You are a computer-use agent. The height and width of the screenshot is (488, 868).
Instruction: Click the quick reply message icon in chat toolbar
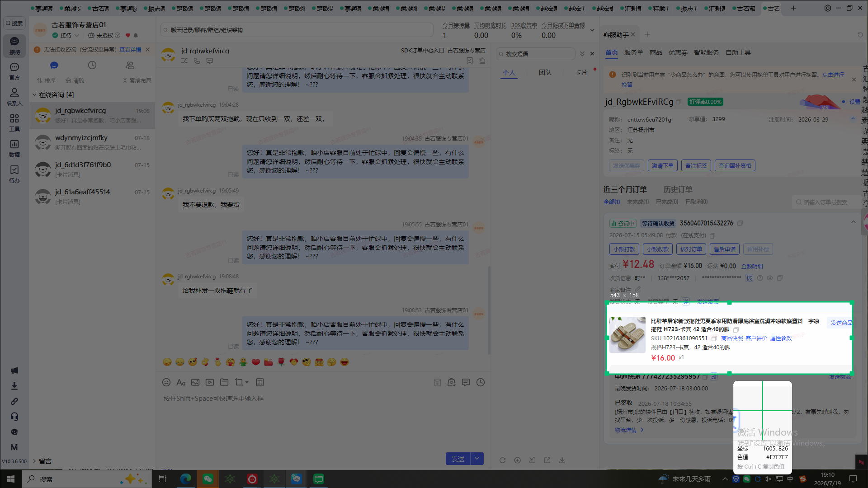[x=466, y=382]
